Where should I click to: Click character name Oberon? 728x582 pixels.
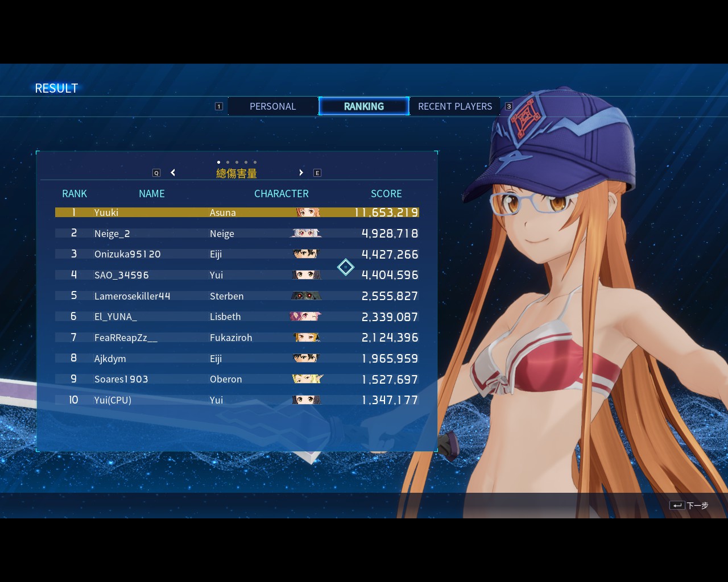pyautogui.click(x=226, y=379)
